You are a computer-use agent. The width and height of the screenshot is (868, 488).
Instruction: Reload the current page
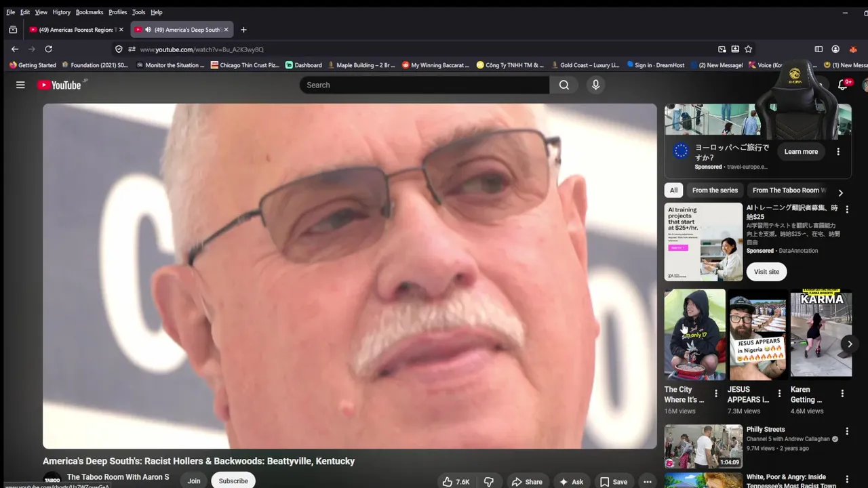[48, 49]
